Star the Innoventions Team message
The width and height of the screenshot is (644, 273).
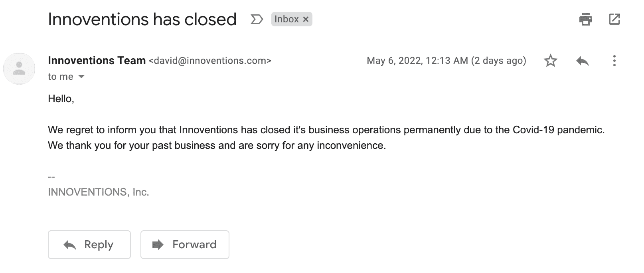pos(551,61)
